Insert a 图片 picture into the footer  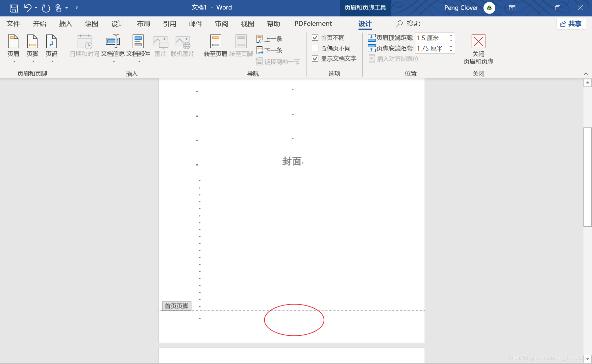[x=160, y=46]
